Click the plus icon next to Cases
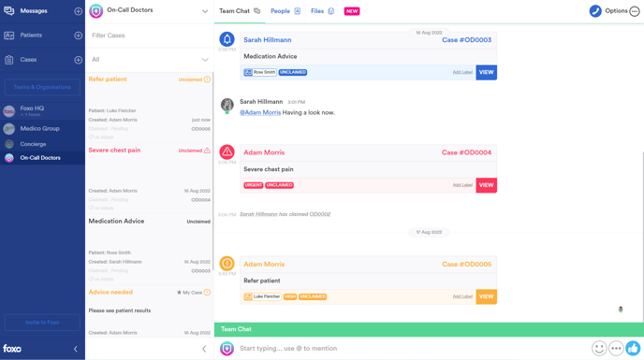 [78, 60]
